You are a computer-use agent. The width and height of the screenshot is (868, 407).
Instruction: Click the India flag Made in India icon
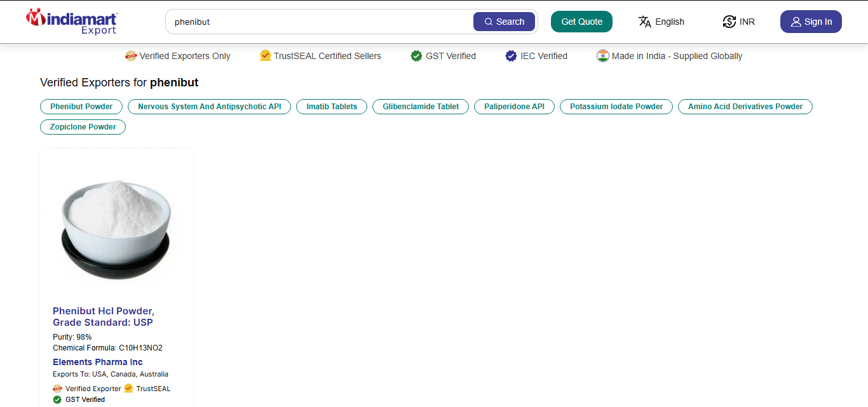tap(603, 56)
